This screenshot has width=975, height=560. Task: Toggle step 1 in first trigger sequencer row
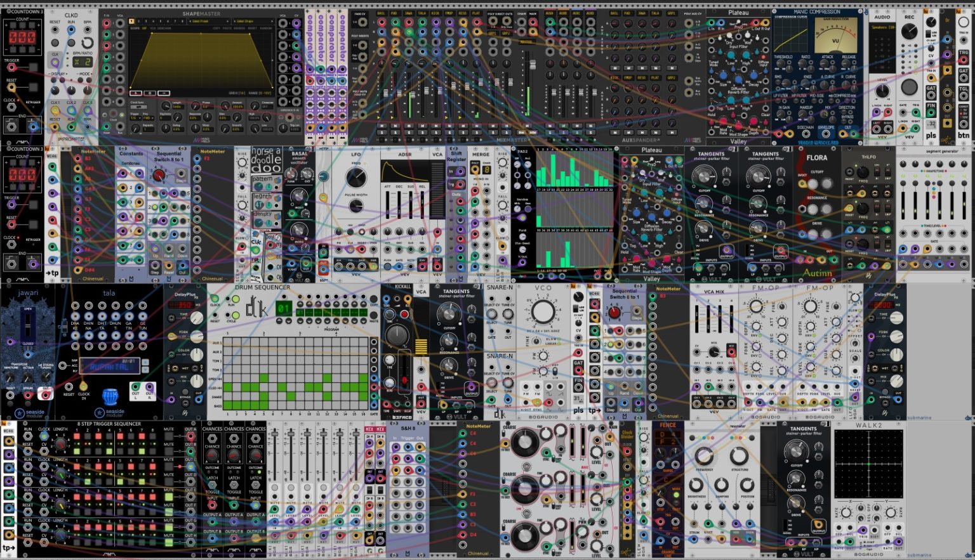click(x=77, y=436)
